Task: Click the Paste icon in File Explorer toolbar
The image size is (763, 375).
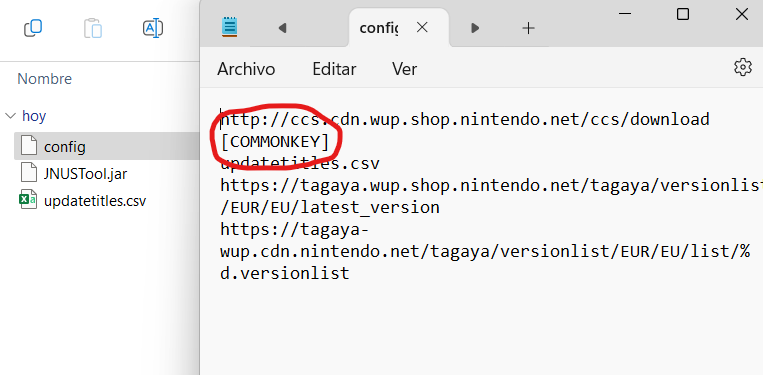Action: tap(93, 28)
